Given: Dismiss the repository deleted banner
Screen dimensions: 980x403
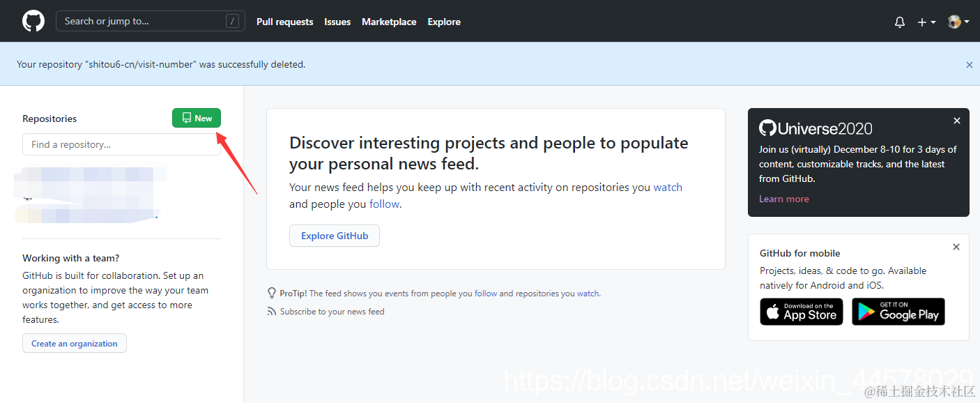Looking at the screenshot, I should pos(969,64).
